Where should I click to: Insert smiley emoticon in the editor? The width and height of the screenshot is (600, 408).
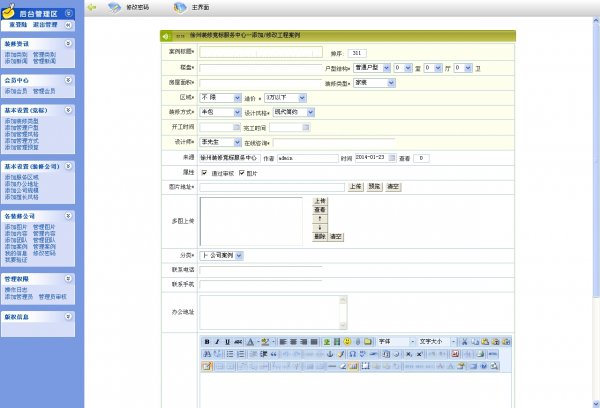click(347, 341)
